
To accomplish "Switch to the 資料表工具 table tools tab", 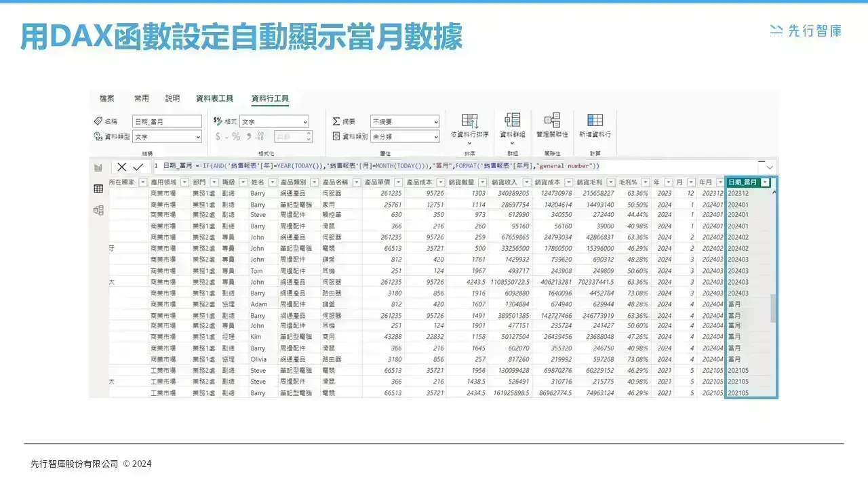I will [214, 98].
